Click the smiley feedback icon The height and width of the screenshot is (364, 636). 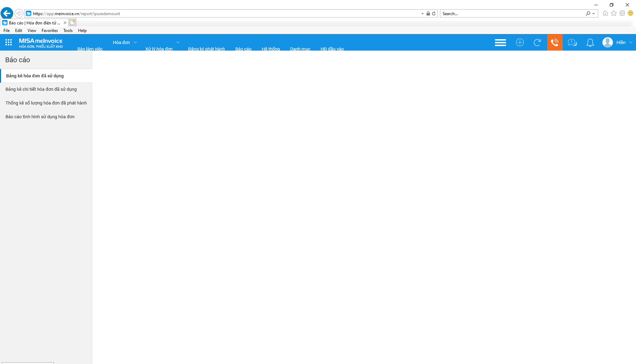630,13
